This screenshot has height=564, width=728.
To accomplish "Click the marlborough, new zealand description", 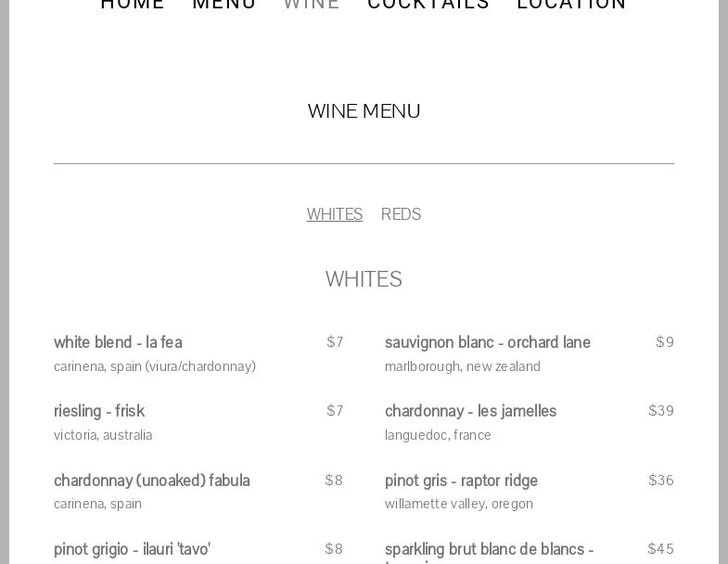I will pos(463,366).
